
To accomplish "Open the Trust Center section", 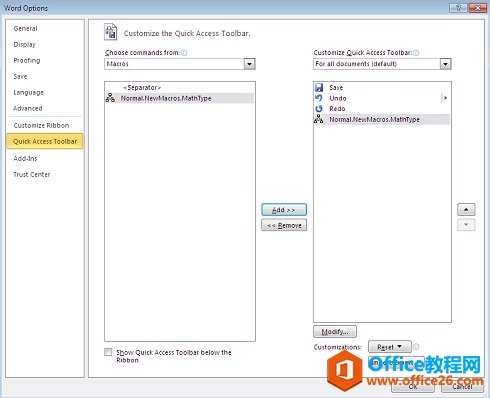I will pyautogui.click(x=32, y=174).
